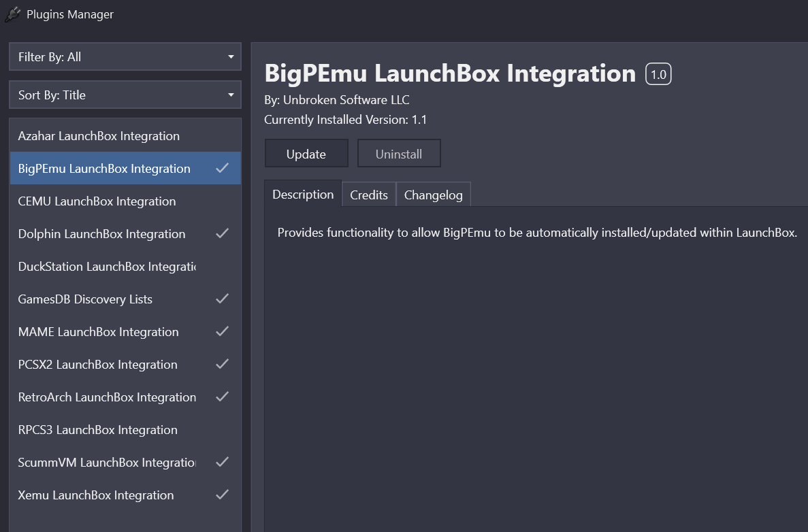This screenshot has width=808, height=532.
Task: Click the installed checkmark on BigPEmu row
Action: tap(222, 168)
